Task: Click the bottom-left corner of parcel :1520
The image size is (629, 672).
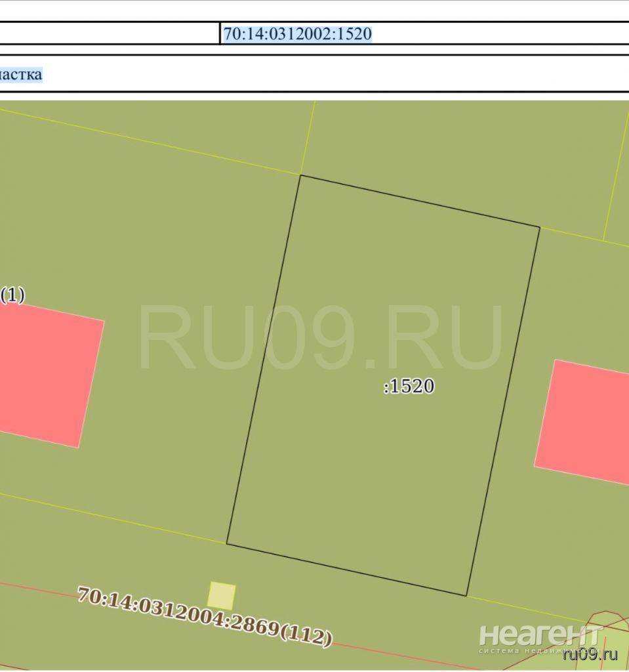Action: point(227,543)
